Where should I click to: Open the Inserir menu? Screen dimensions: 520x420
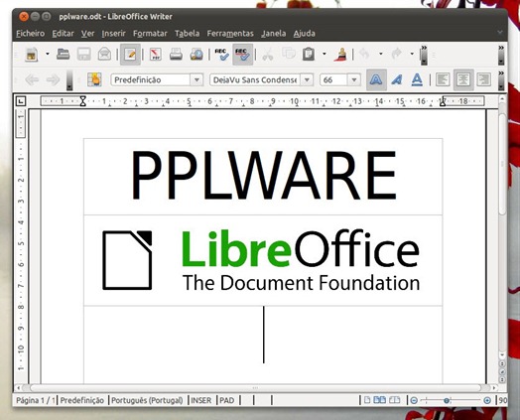(113, 34)
